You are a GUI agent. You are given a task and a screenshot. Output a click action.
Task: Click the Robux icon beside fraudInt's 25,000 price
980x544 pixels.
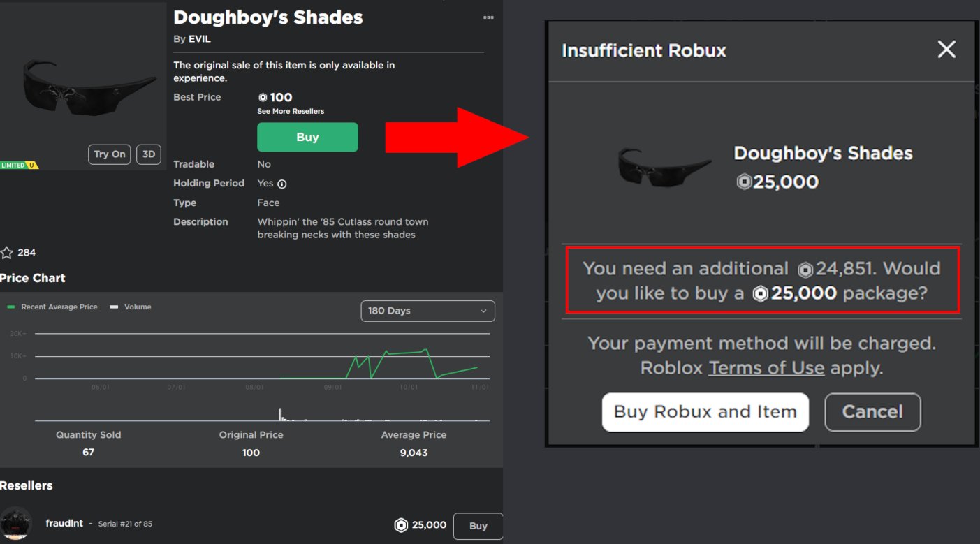click(x=401, y=525)
